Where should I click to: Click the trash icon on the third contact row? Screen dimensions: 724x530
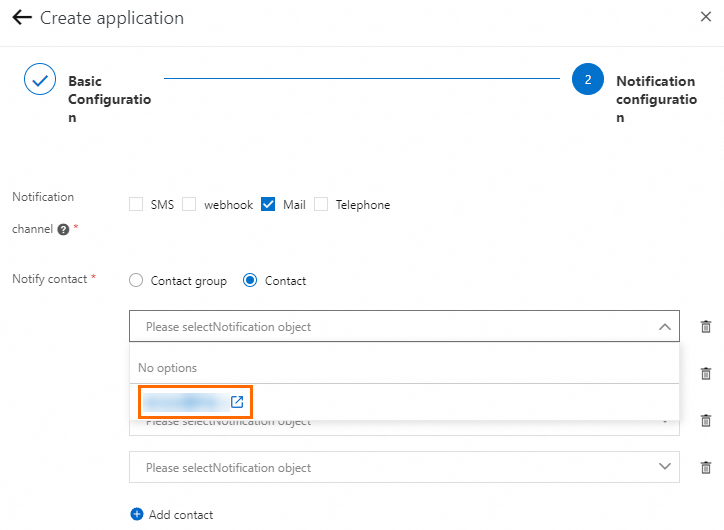(x=706, y=421)
